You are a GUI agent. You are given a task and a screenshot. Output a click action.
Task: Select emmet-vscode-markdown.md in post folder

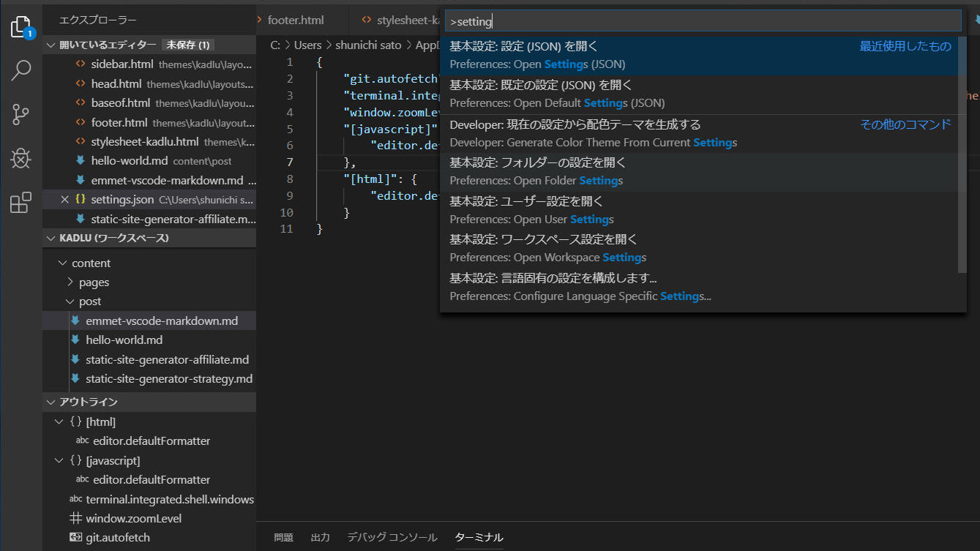pyautogui.click(x=149, y=321)
